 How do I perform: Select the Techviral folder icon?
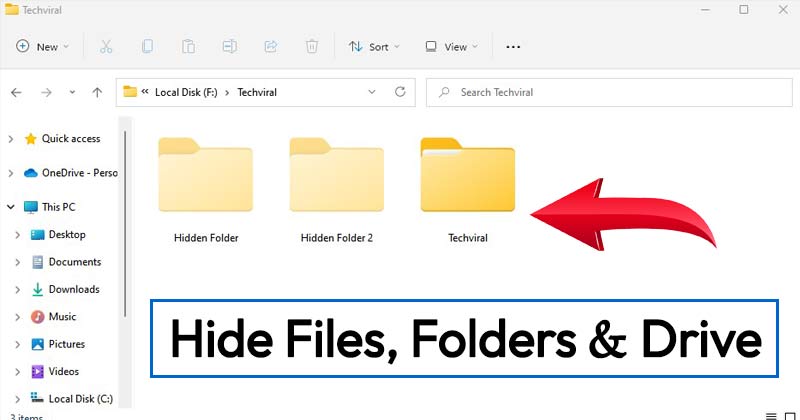tap(468, 175)
